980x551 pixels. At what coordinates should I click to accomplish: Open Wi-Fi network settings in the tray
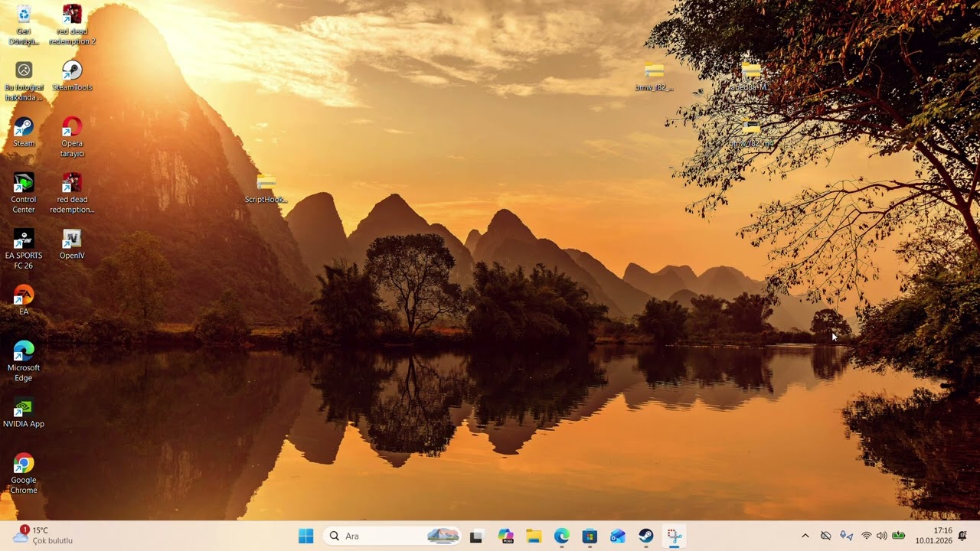867,536
